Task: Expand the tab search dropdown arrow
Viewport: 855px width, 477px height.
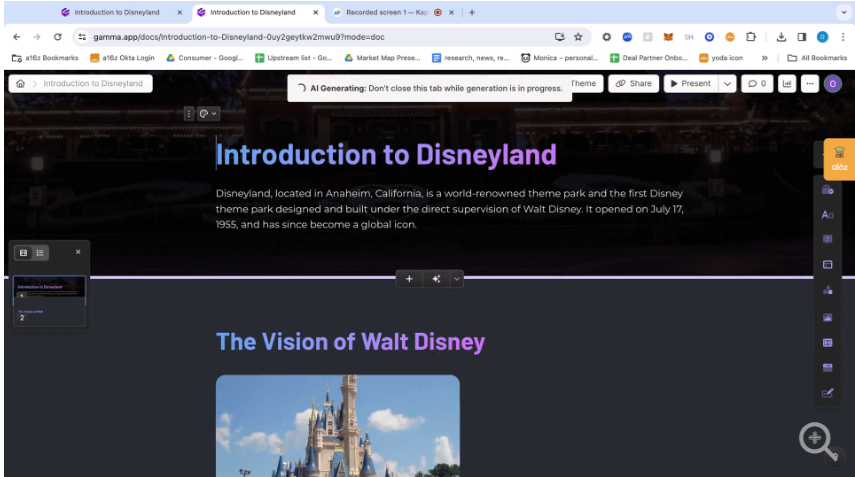Action: pyautogui.click(x=844, y=12)
